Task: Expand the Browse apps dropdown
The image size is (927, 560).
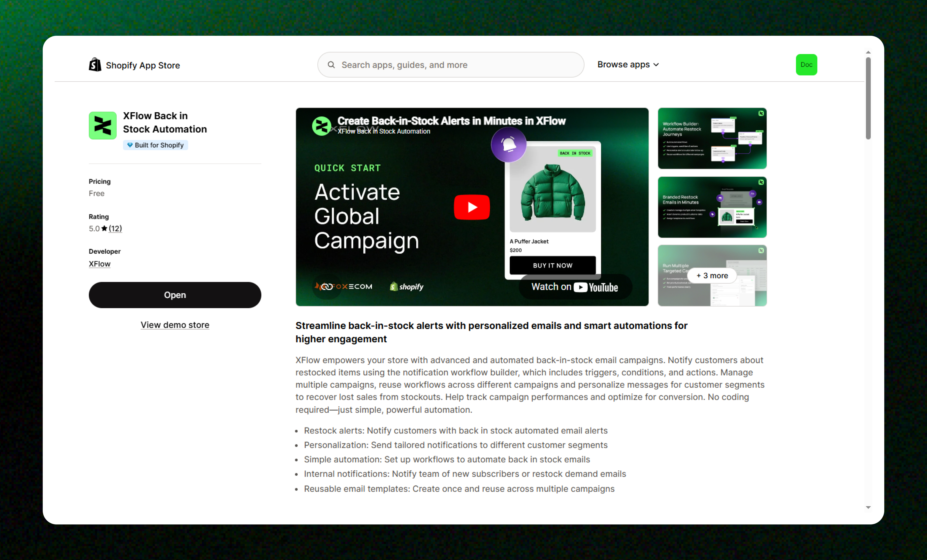Action: tap(628, 65)
